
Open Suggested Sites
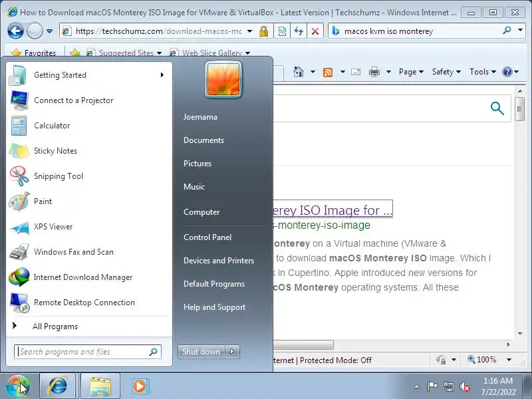(124, 53)
